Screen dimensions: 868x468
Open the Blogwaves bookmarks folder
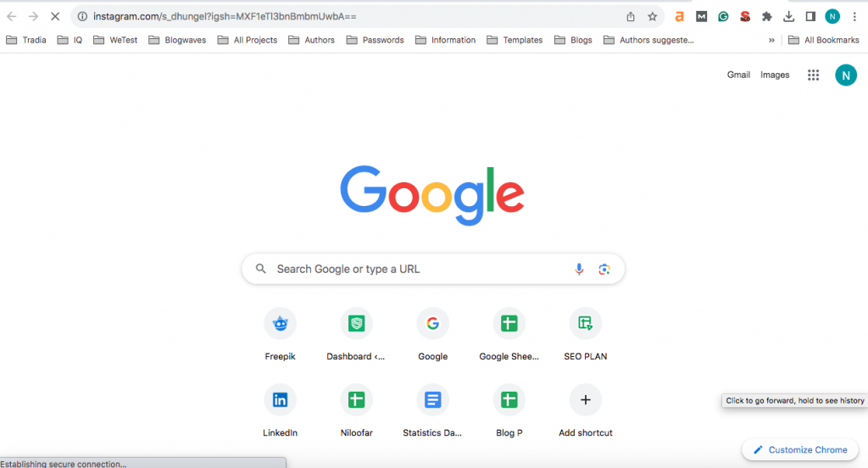point(177,40)
